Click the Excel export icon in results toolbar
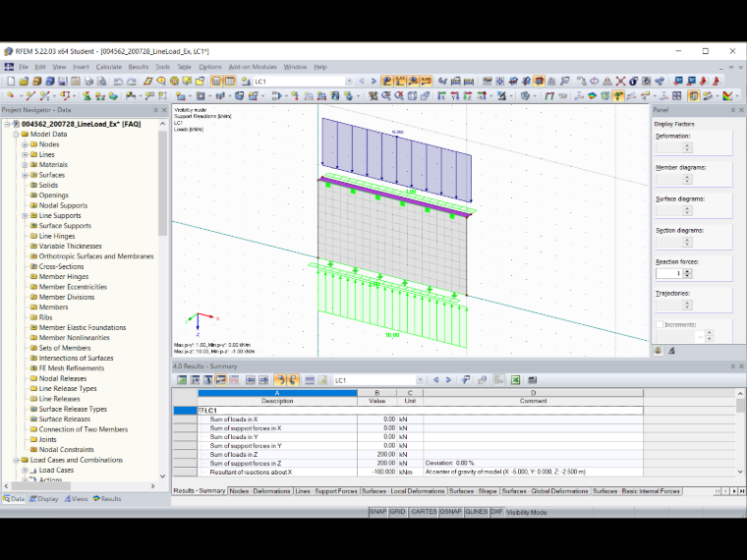This screenshot has width=747, height=560. point(515,380)
